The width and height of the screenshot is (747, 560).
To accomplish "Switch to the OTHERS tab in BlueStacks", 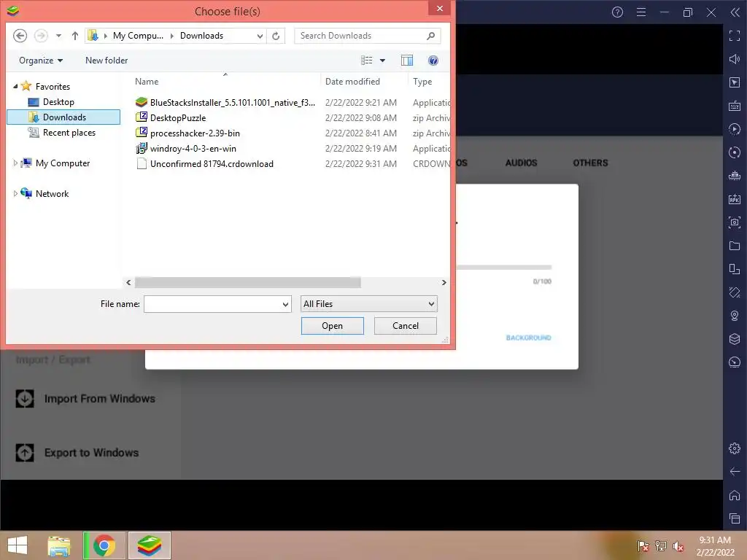I will click(590, 163).
